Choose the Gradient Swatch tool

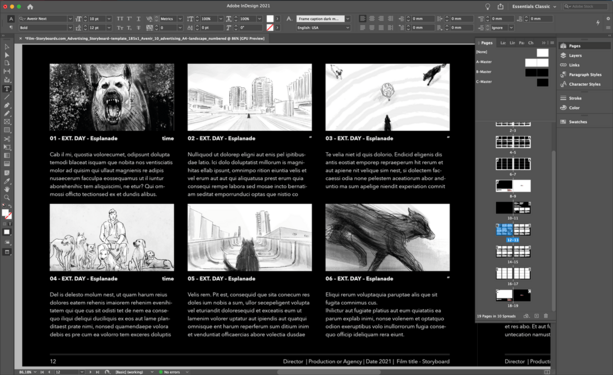pyautogui.click(x=7, y=155)
